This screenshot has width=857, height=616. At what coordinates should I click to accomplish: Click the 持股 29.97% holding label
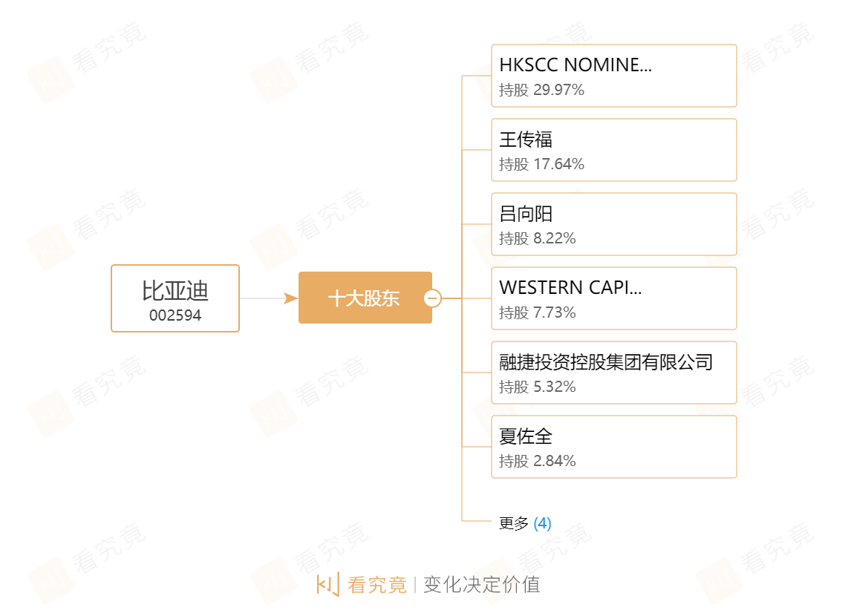coord(541,90)
